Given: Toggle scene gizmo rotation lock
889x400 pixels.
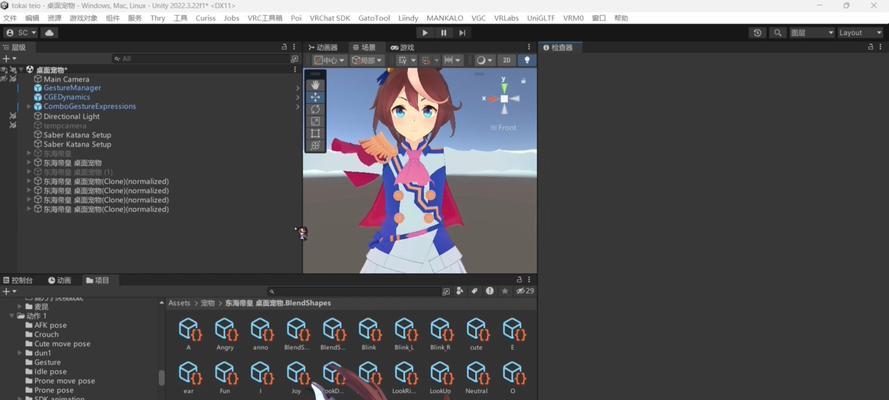Looking at the screenshot, I should (x=523, y=81).
